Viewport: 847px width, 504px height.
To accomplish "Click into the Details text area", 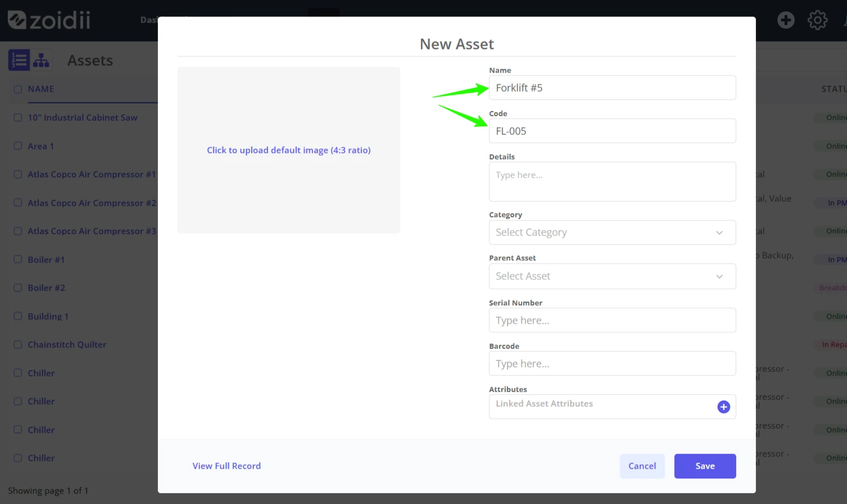I will (x=612, y=182).
